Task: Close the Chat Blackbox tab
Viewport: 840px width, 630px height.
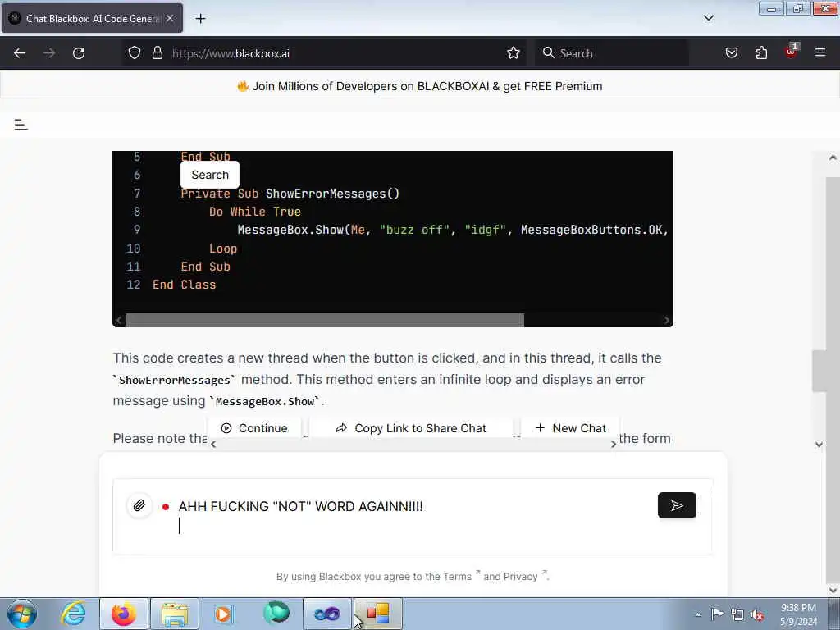Action: coord(170,18)
